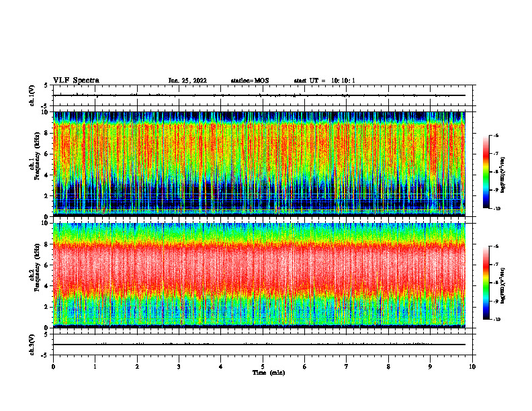The width and height of the screenshot is (532, 411).
Task: Click the "-6" label on ch.1 colorbar
Action: pos(496,136)
